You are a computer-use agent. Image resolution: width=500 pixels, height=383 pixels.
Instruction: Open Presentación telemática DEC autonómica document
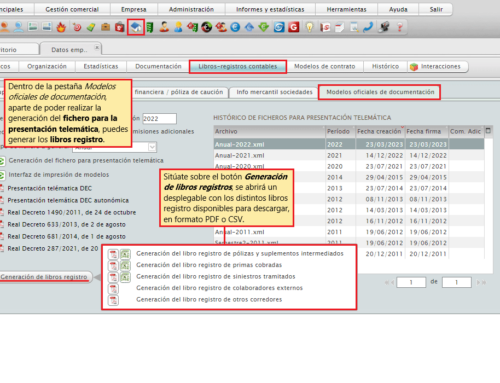pyautogui.click(x=68, y=200)
